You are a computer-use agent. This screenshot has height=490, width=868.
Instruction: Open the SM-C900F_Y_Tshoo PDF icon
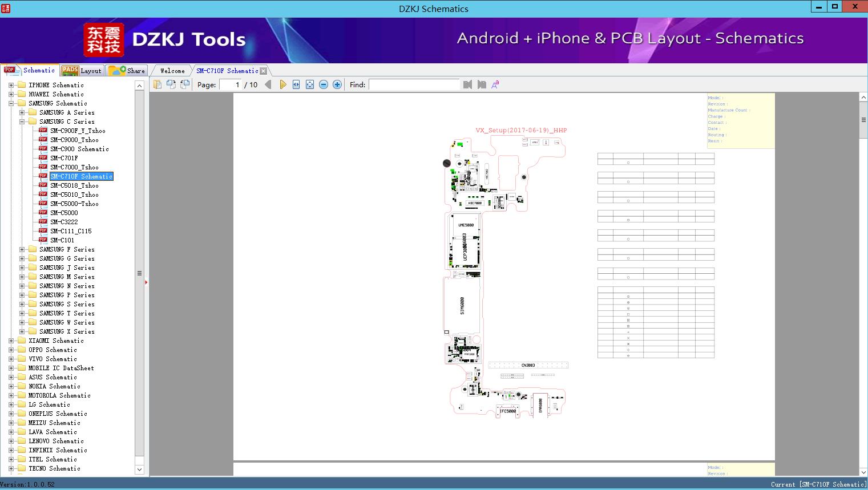click(43, 131)
